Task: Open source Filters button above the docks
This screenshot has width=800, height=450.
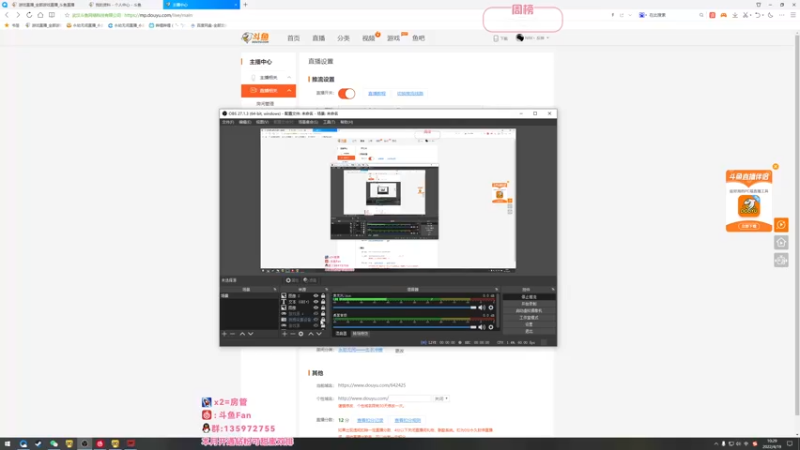Action: coord(310,280)
